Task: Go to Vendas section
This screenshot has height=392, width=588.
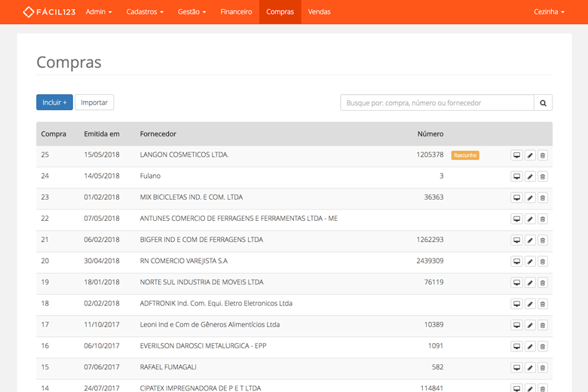Action: click(x=319, y=12)
